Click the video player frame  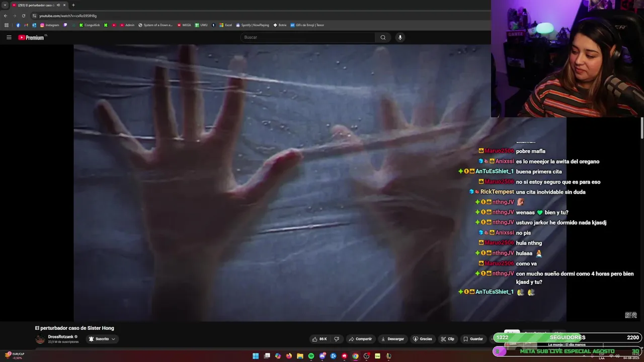coord(282,183)
